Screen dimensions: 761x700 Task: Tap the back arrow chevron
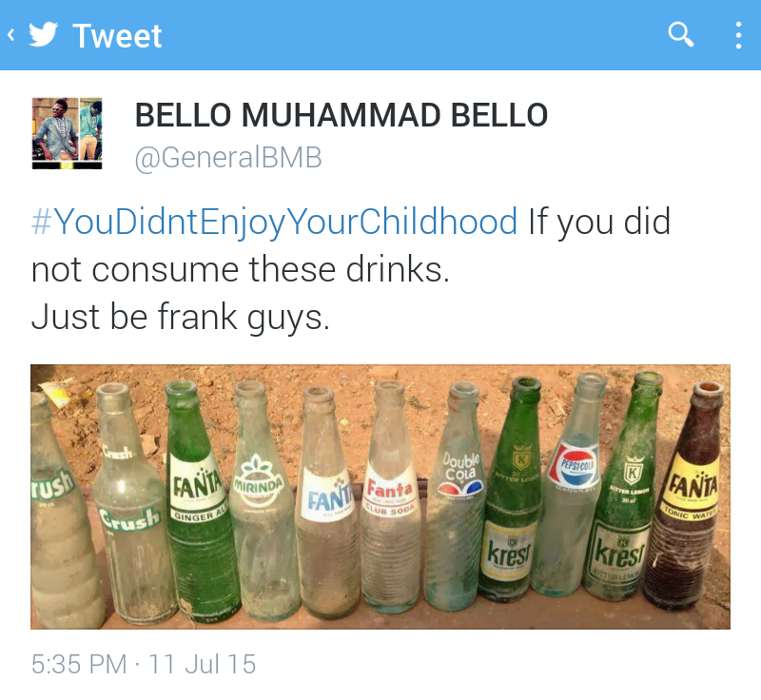coord(10,35)
